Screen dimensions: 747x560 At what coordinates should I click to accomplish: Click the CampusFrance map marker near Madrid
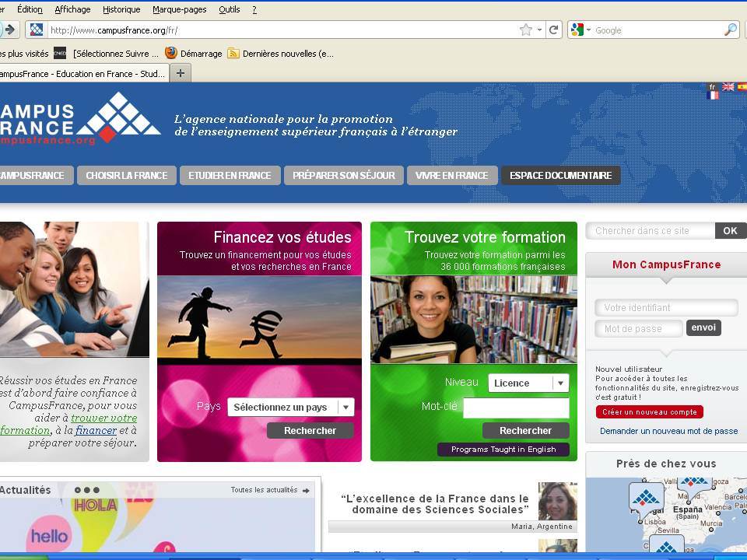coord(694,487)
